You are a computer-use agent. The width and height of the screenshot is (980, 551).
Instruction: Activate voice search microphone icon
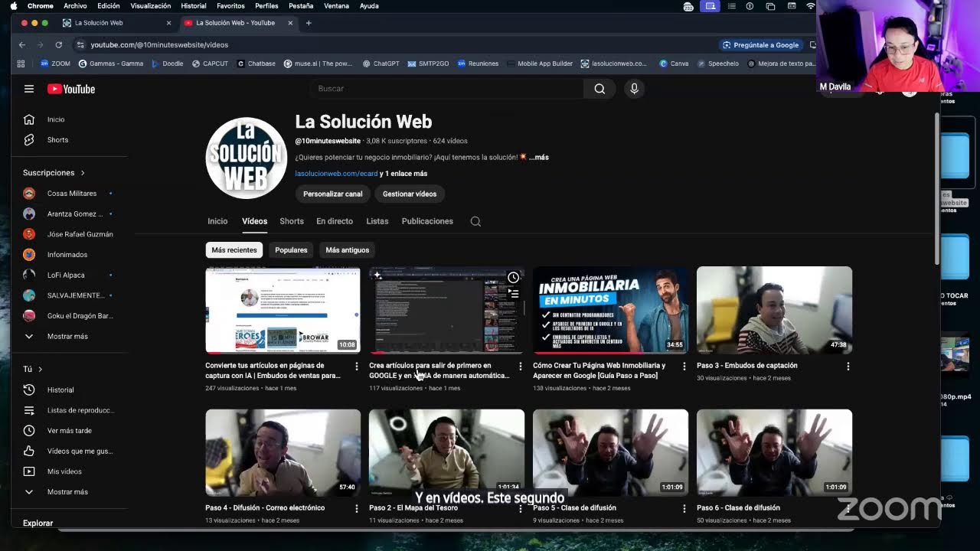634,89
